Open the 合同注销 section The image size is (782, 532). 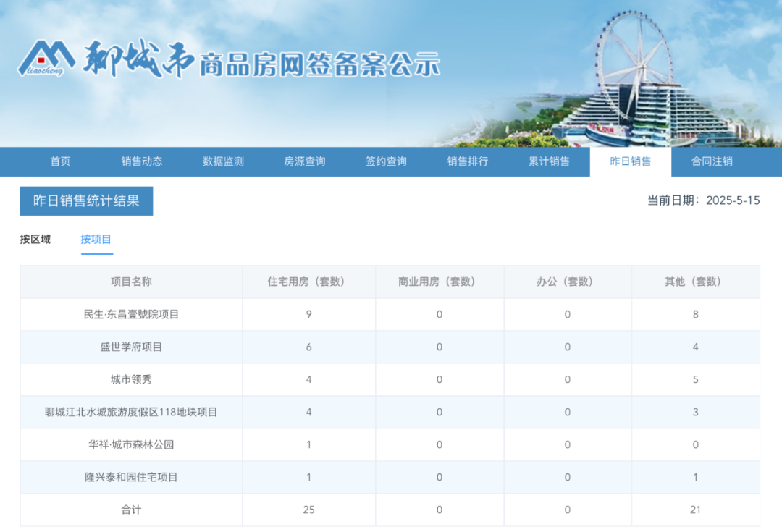click(x=712, y=161)
